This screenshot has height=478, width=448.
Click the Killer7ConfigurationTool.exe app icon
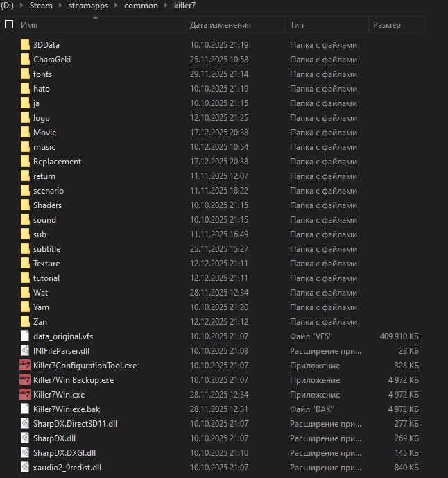(25, 365)
